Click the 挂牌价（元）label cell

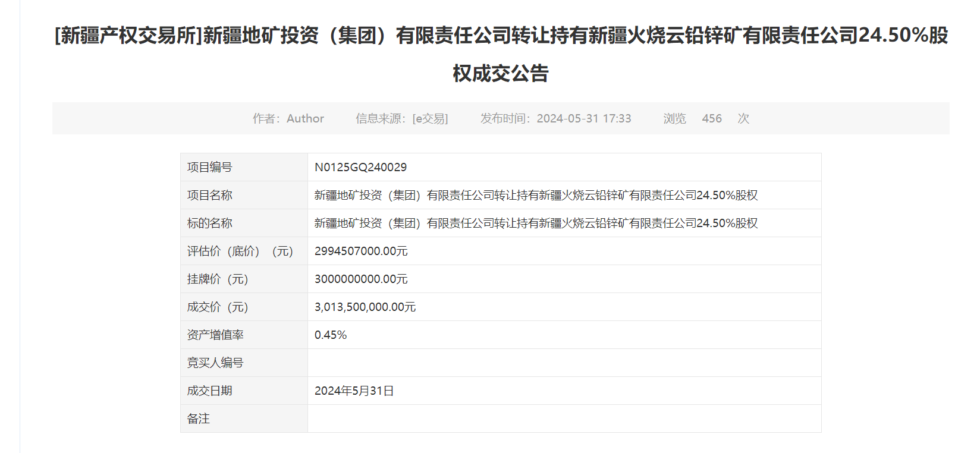pyautogui.click(x=218, y=279)
